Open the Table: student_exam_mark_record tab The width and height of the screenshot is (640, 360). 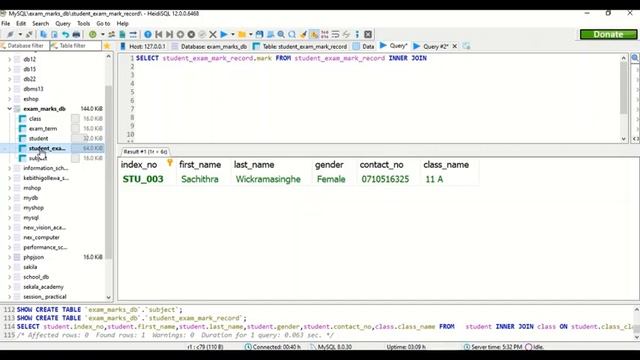click(300, 46)
